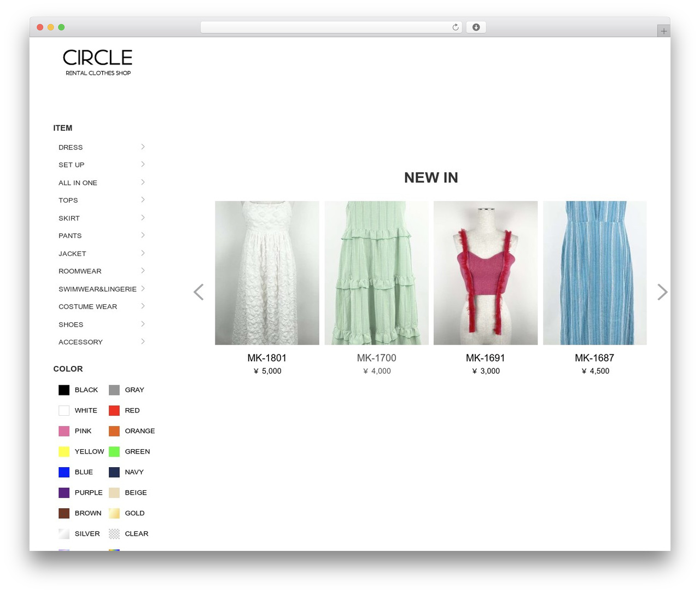
Task: Expand the PANTS category chevron
Action: (143, 235)
